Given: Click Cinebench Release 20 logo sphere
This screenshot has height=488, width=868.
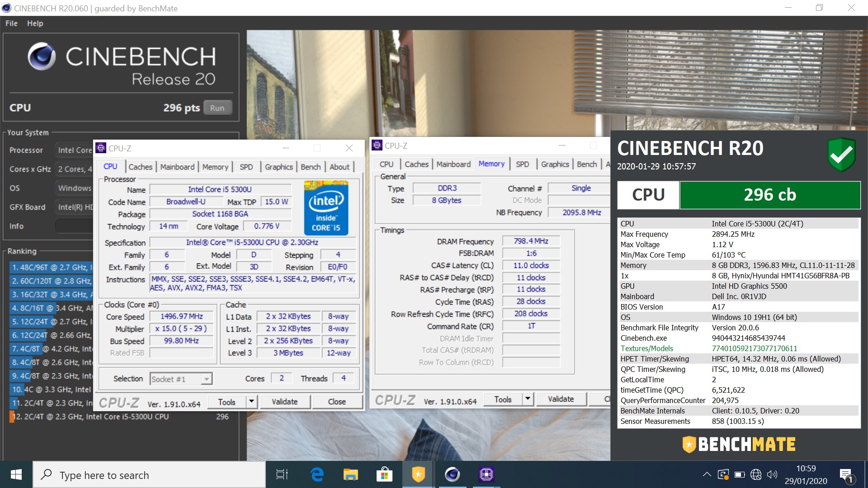Looking at the screenshot, I should point(42,56).
